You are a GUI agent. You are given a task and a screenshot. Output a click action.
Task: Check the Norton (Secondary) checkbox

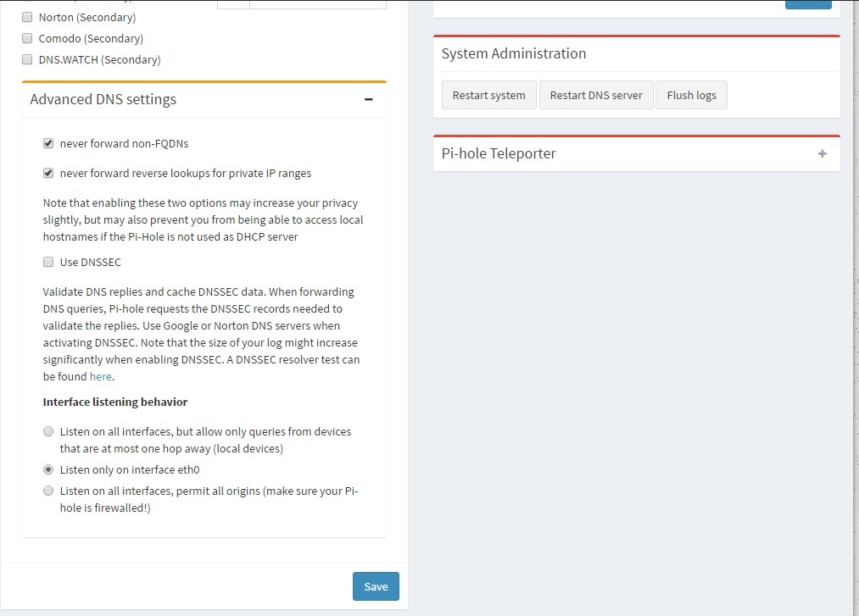coord(27,17)
